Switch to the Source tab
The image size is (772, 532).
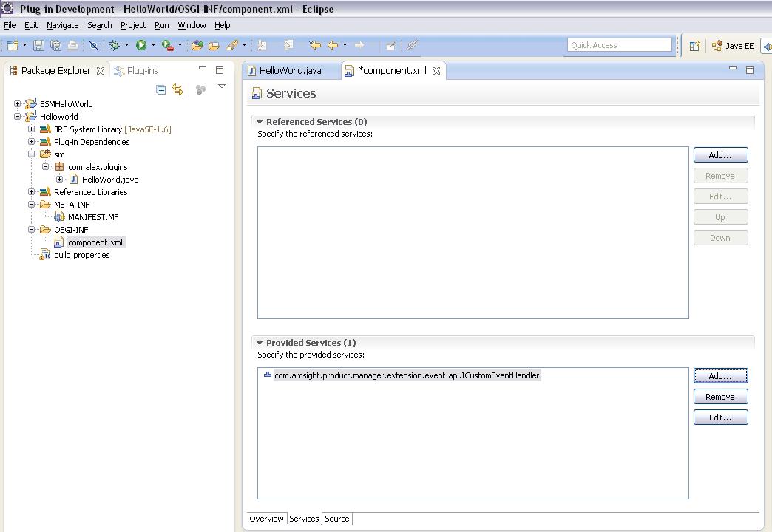[336, 519]
